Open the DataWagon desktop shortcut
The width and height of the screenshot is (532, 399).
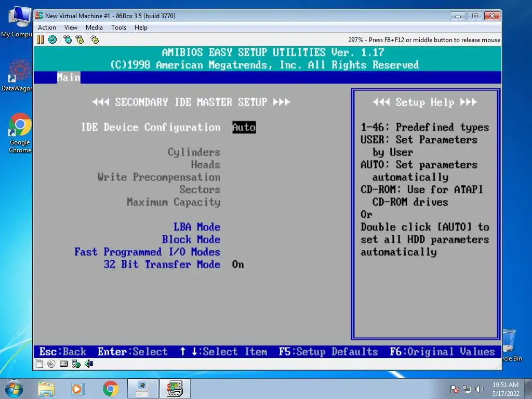17,75
